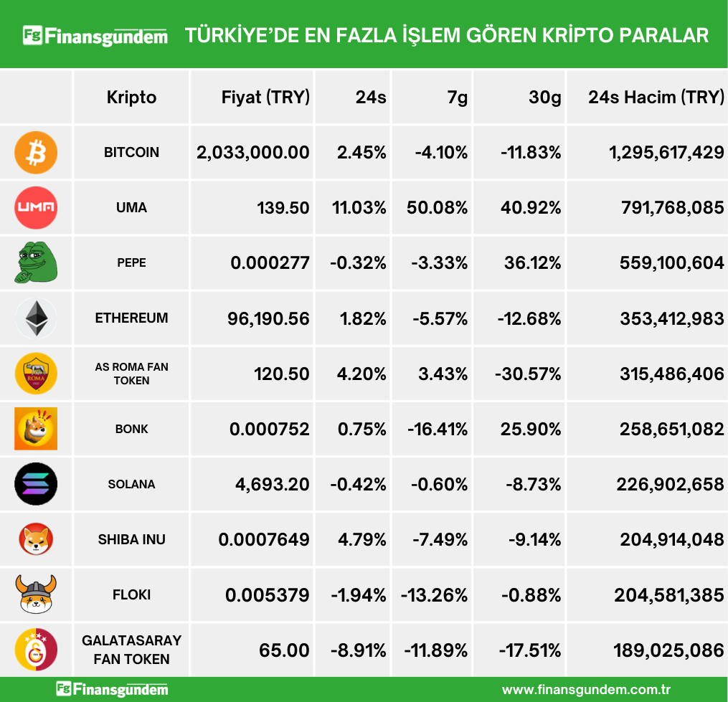This screenshot has height=702, width=728.
Task: Click the 30g column header
Action: (x=544, y=98)
